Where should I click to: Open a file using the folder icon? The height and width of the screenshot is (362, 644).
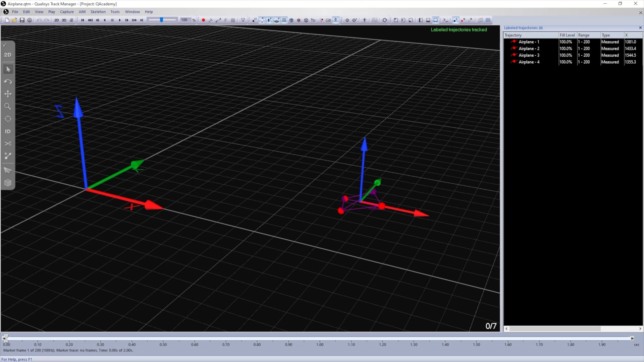(x=14, y=20)
